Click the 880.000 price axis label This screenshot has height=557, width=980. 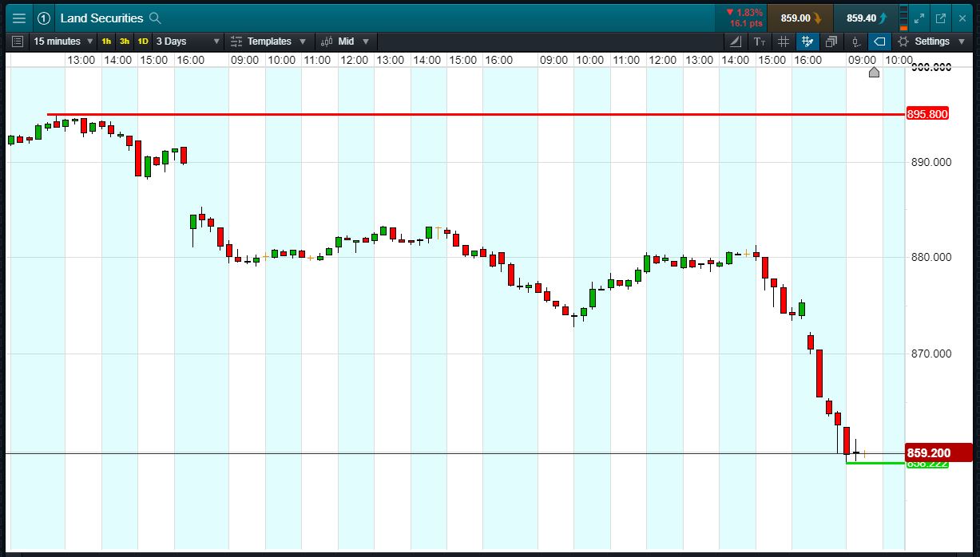(931, 257)
